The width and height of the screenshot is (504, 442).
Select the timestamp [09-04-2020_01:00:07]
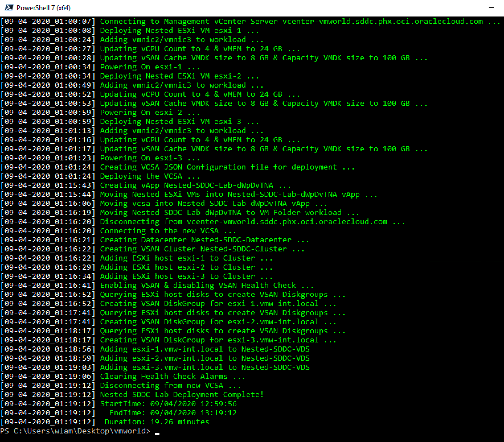pos(48,21)
